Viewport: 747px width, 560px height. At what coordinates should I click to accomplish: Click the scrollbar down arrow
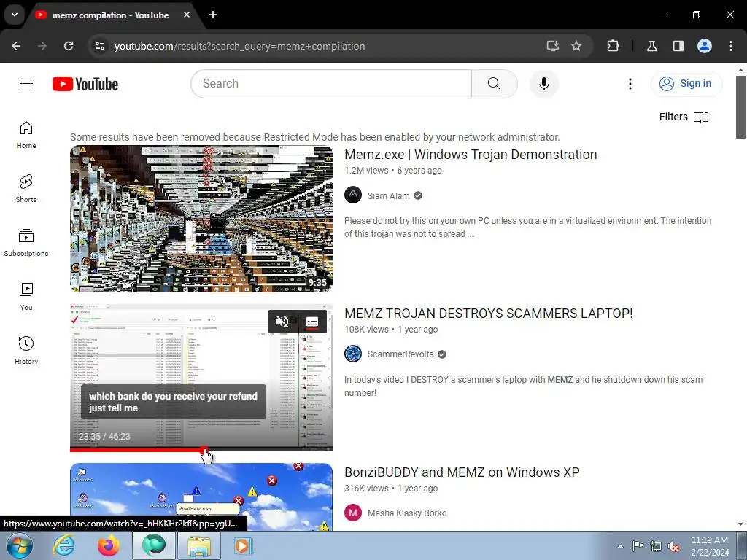[x=740, y=524]
